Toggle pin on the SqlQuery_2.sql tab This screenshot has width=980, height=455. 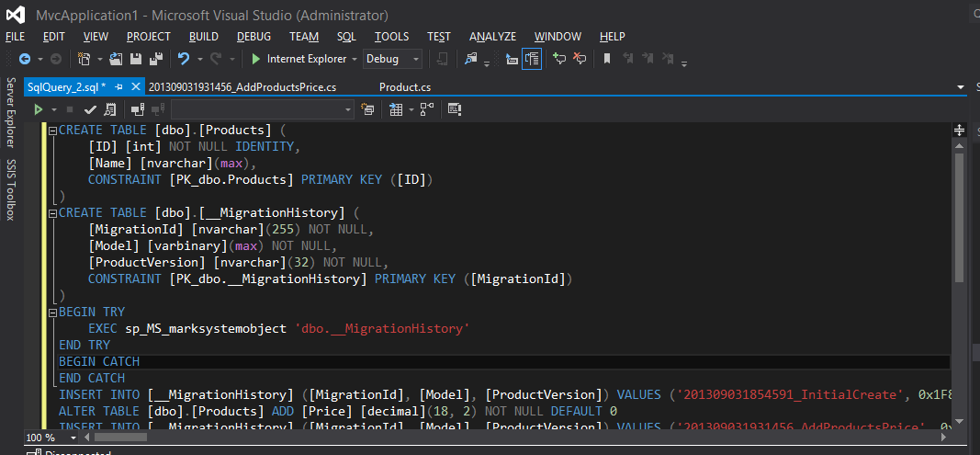click(119, 87)
